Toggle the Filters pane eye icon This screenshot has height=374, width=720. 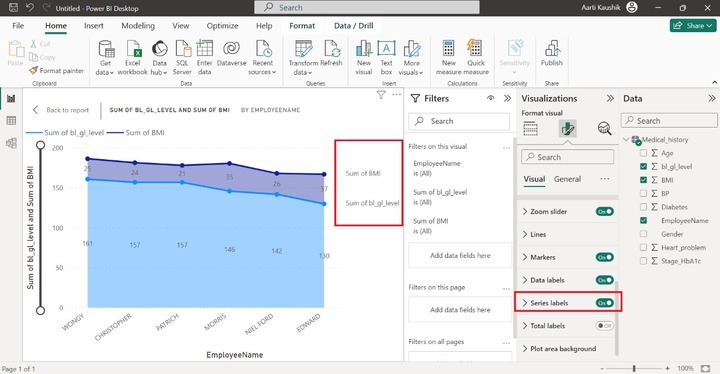coord(490,98)
